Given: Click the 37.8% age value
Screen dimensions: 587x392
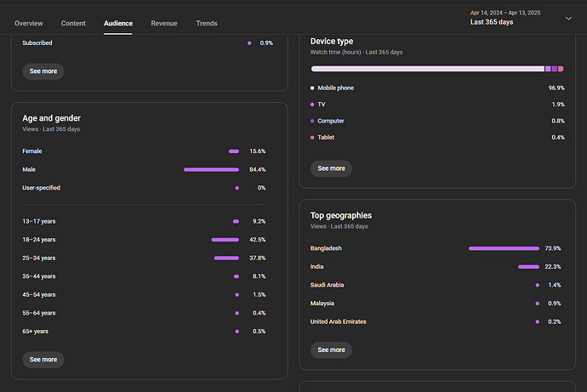Looking at the screenshot, I should click(x=258, y=258).
